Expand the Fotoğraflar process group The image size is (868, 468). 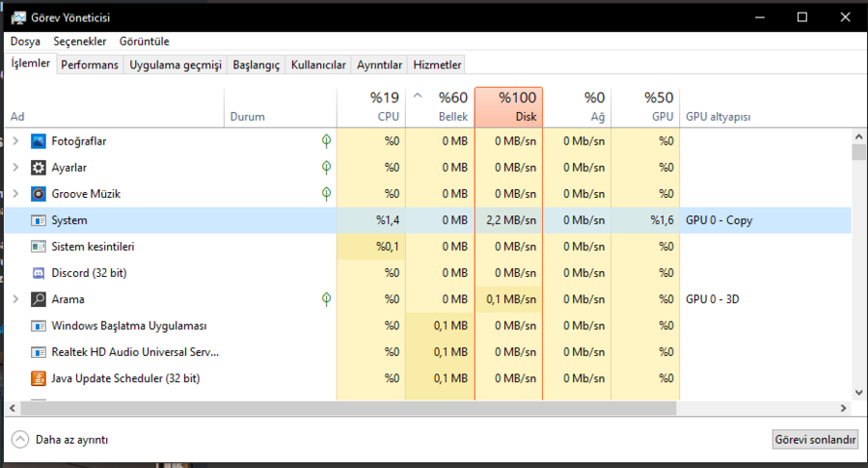[x=15, y=141]
